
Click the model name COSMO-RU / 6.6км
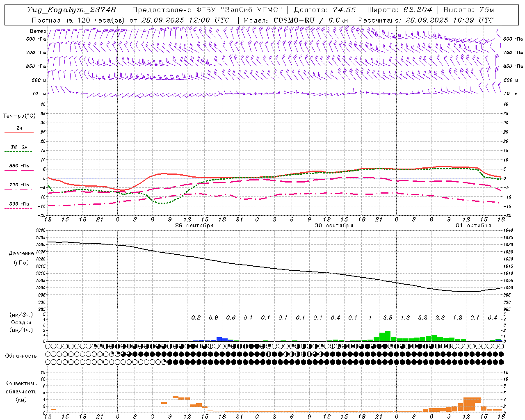(310, 20)
